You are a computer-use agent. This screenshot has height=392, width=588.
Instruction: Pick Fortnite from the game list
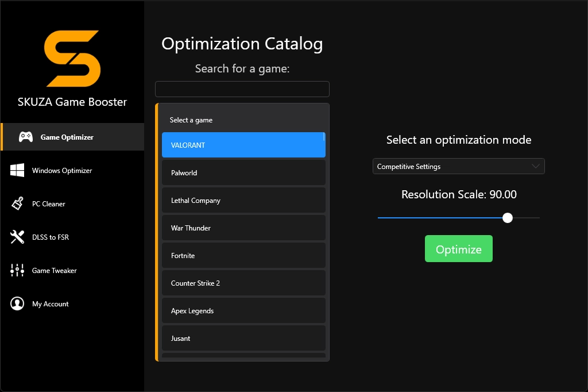coord(243,255)
